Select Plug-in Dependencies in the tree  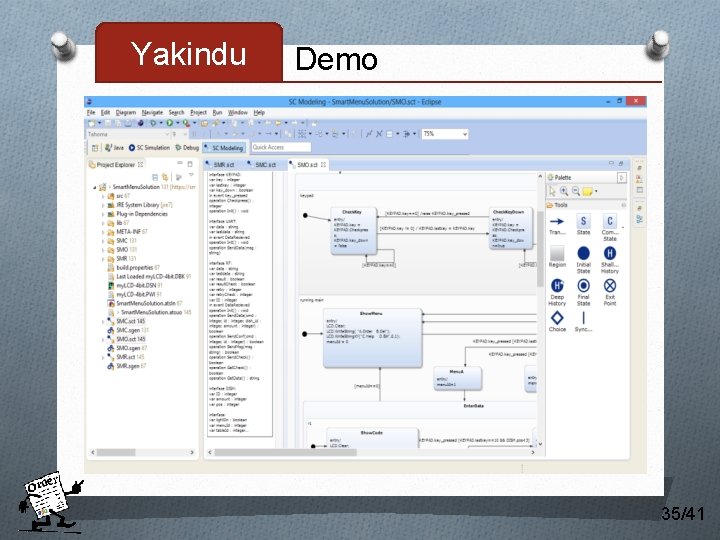click(x=137, y=214)
